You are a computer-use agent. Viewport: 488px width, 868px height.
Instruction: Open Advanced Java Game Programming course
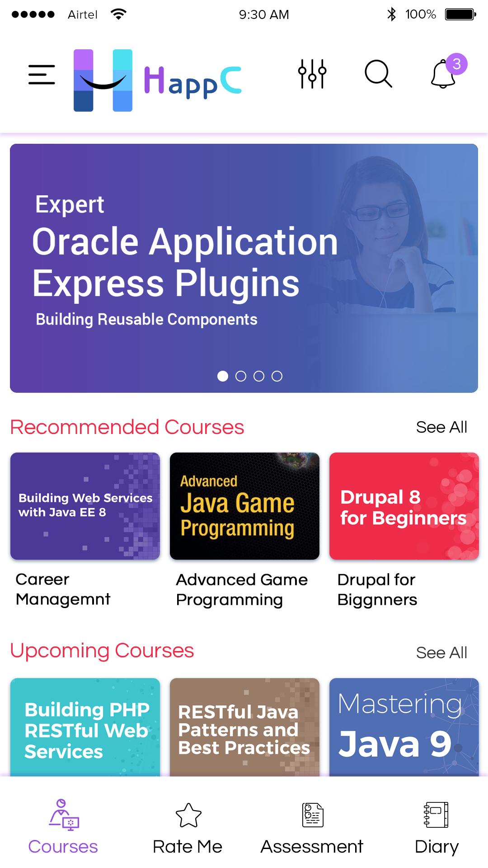point(244,506)
